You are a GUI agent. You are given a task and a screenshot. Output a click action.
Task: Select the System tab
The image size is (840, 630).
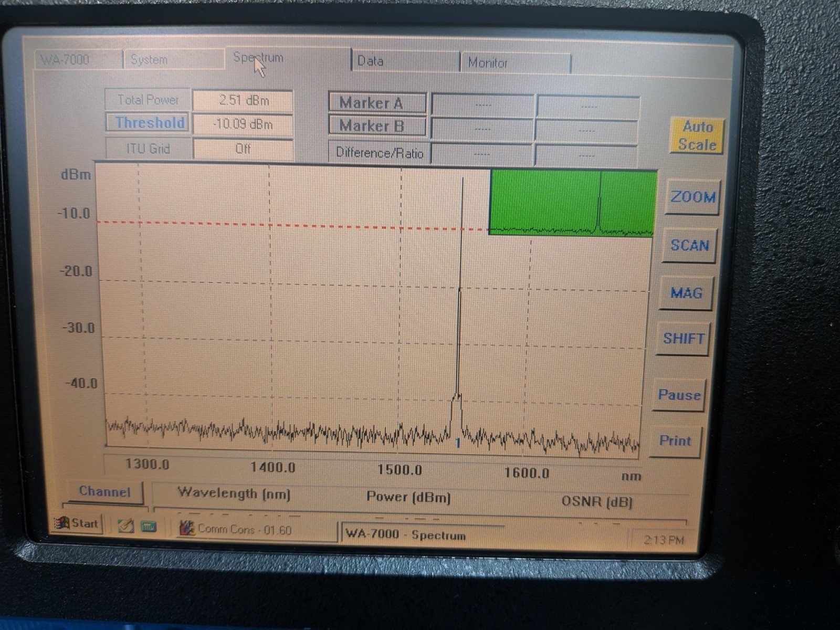click(150, 59)
